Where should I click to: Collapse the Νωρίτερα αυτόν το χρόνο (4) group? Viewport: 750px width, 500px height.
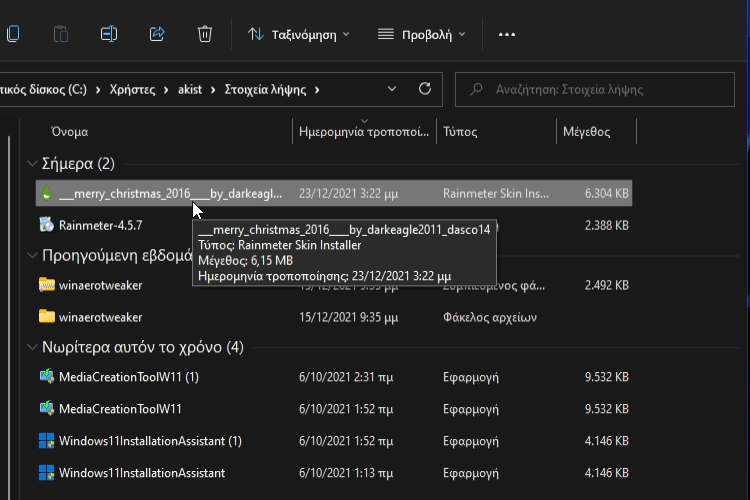tap(33, 347)
